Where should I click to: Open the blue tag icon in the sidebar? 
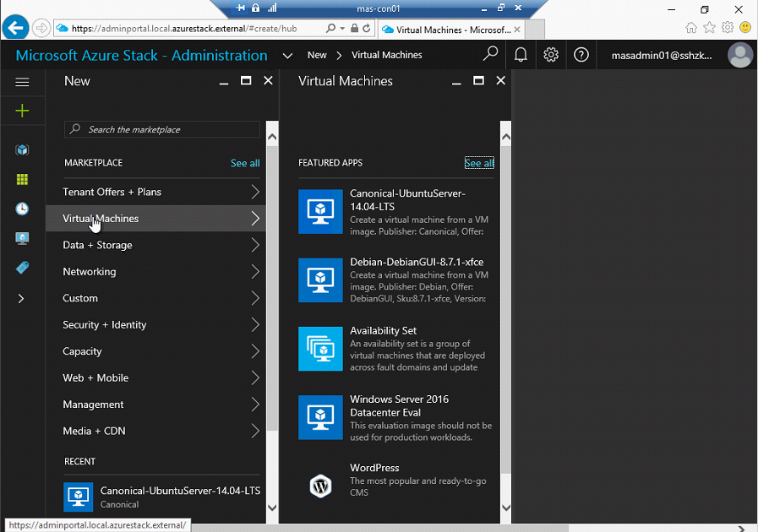tap(22, 268)
